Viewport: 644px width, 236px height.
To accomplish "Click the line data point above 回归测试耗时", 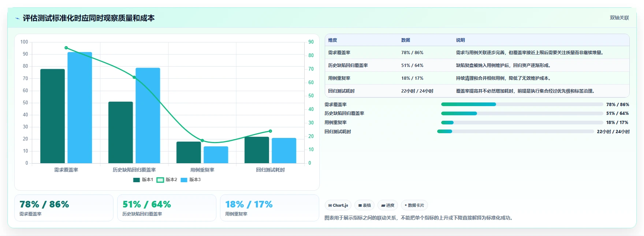I will (271, 131).
